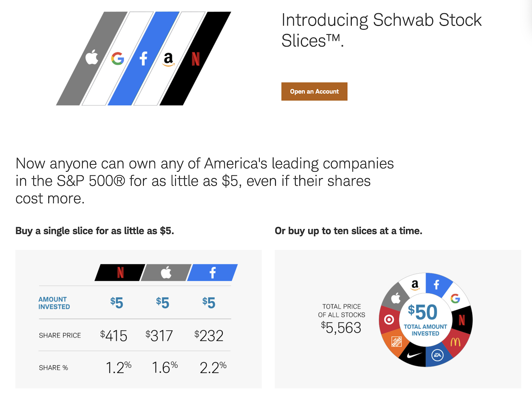Open an Account via the orange button
The image size is (532, 398).
314,92
